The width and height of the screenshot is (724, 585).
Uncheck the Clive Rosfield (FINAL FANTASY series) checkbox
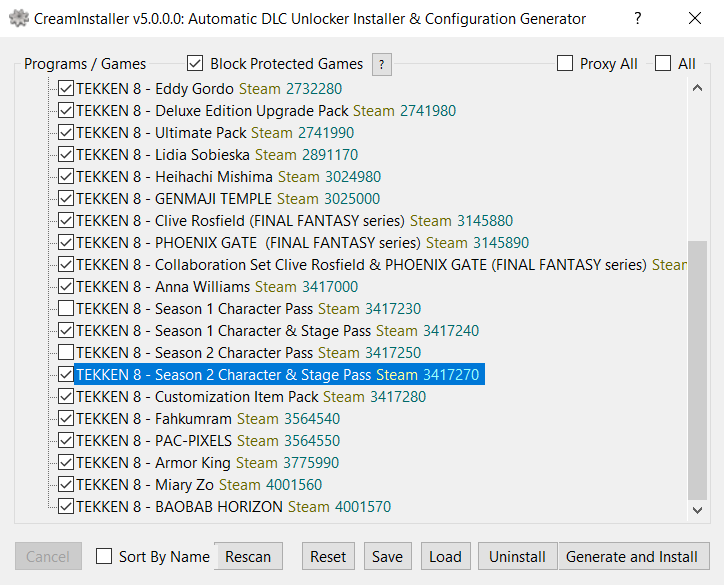(66, 221)
